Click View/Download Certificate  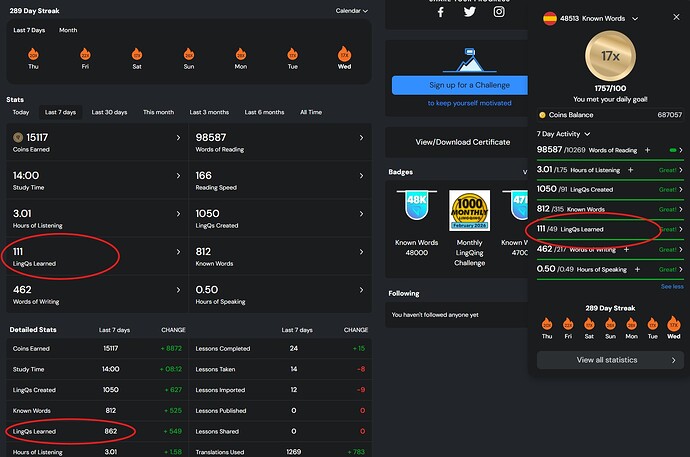tap(463, 142)
